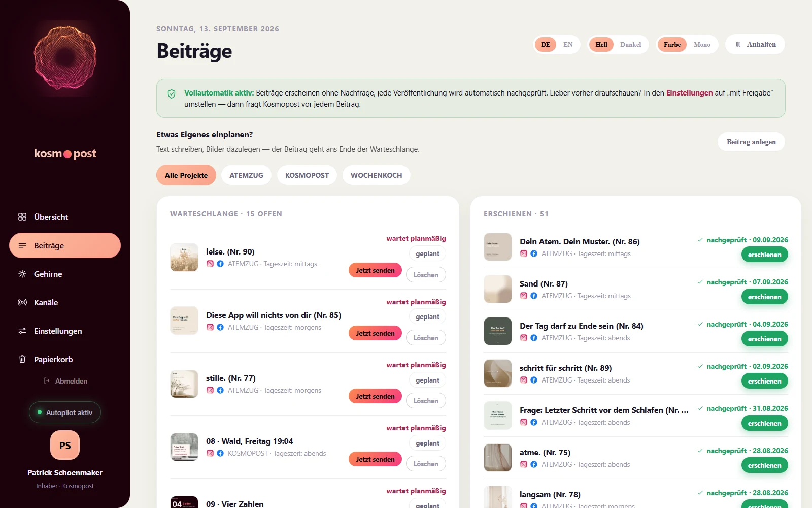
Task: Send stille. (Nr. 77) now
Action: click(x=375, y=396)
